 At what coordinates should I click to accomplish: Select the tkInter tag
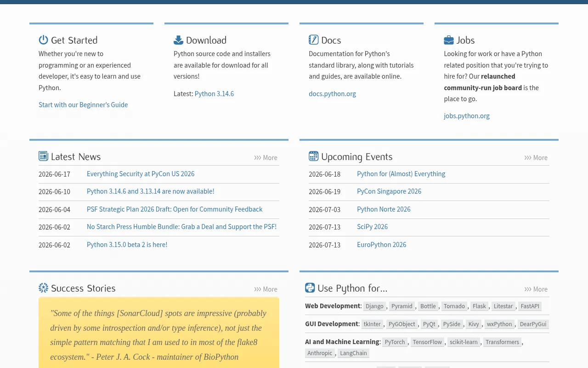point(372,324)
